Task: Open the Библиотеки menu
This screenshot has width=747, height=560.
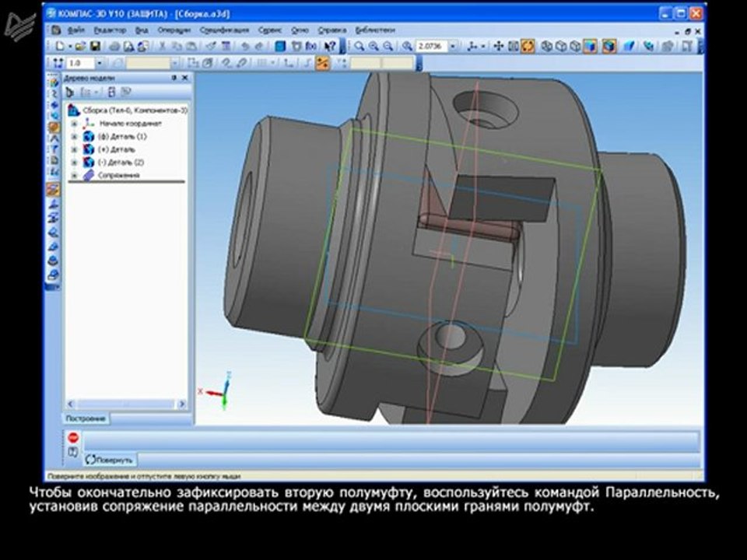Action: [x=375, y=30]
